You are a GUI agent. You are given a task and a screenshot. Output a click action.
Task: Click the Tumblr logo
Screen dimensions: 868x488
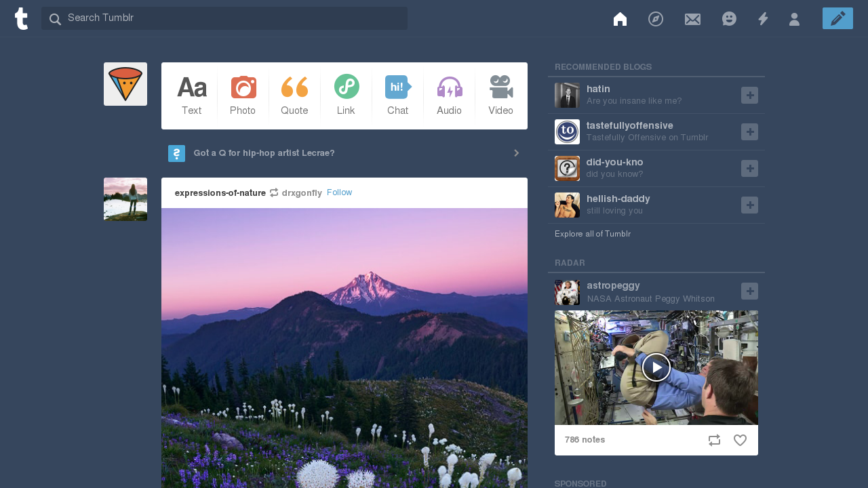coord(22,18)
